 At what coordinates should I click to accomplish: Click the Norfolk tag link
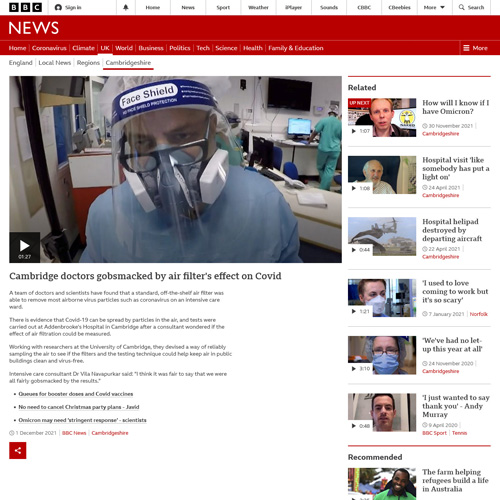point(479,314)
